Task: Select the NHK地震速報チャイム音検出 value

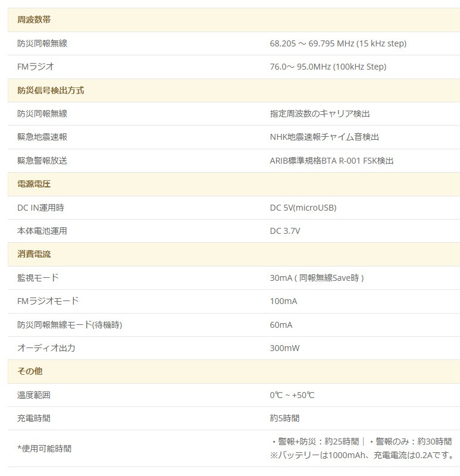Action: (324, 137)
